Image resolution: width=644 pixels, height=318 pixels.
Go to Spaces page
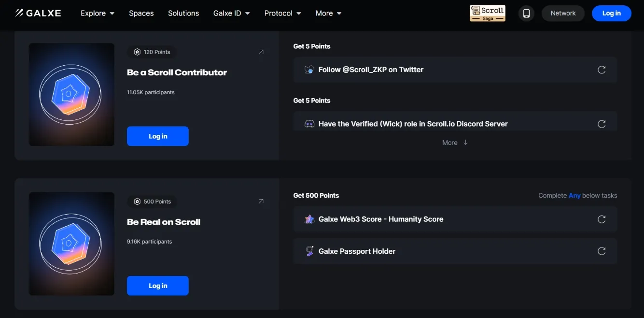pyautogui.click(x=141, y=14)
